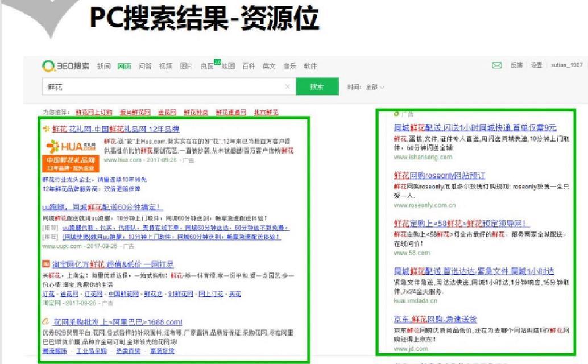The height and width of the screenshot is (364, 588).
Task: Open the mail envelope icon in the header
Action: (497, 65)
